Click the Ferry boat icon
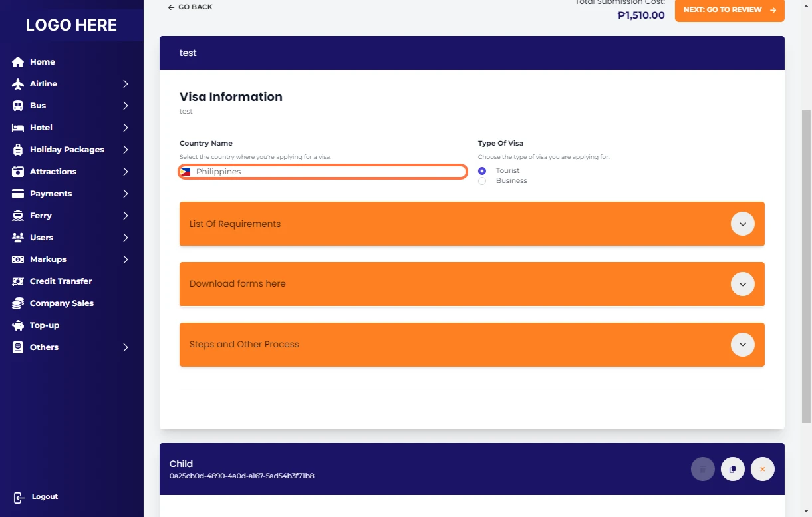Screen dimensions: 812x517 coord(18,216)
